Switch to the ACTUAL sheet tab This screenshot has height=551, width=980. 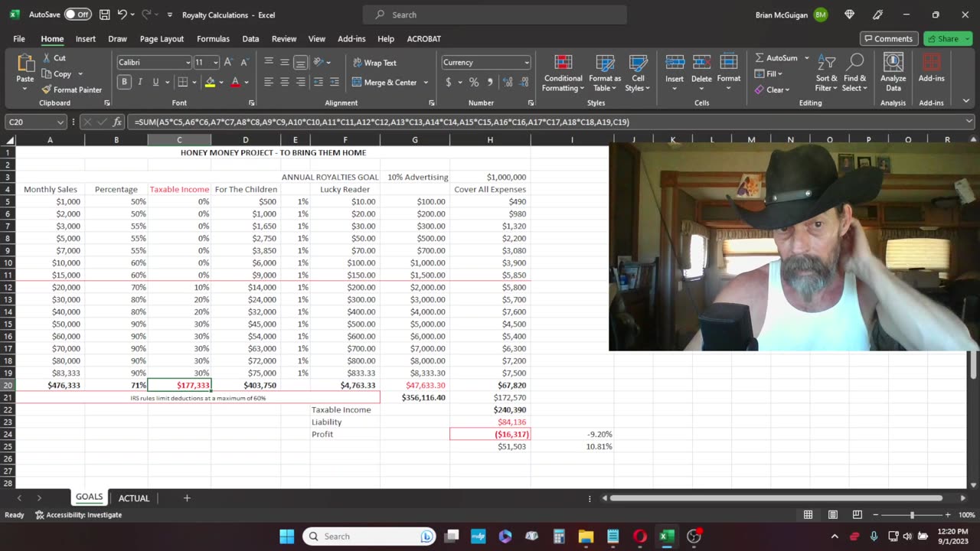134,498
